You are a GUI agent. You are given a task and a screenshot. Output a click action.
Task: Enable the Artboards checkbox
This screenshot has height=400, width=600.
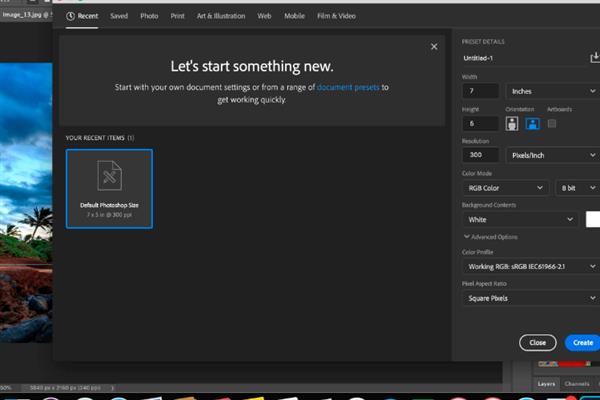(x=552, y=124)
